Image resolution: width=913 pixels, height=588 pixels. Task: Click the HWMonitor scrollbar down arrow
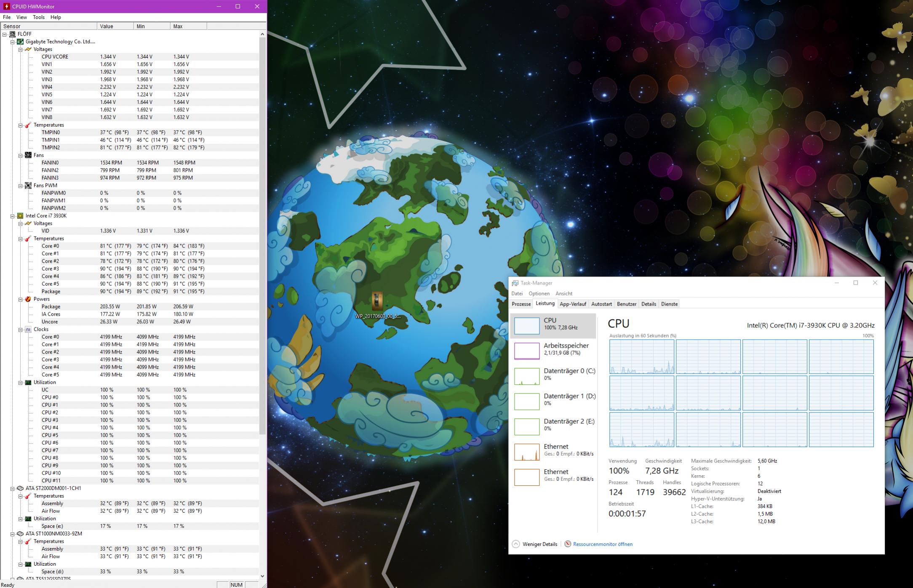coord(263,576)
